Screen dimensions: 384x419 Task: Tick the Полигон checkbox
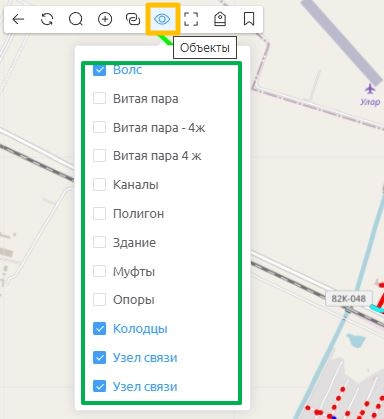99,213
